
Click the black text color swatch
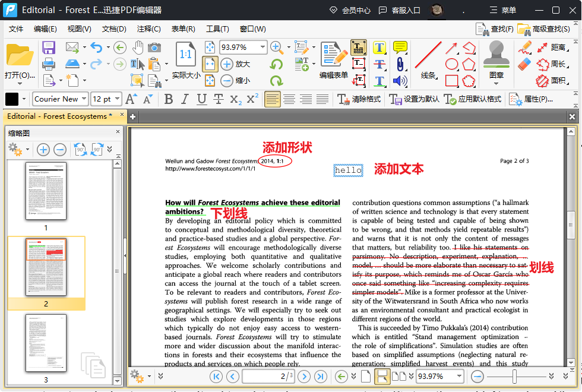[11, 99]
